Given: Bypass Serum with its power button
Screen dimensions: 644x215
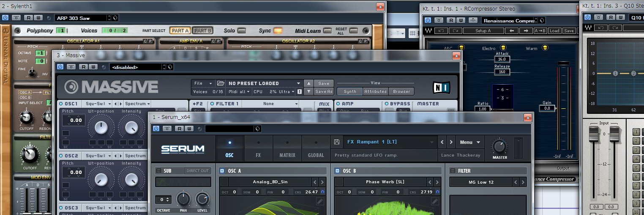Looking at the screenshot, I should (156, 129).
